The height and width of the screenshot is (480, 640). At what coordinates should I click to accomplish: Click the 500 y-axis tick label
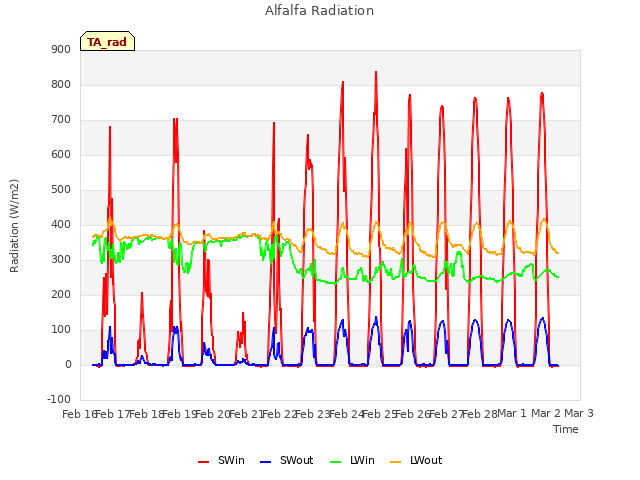(61, 190)
